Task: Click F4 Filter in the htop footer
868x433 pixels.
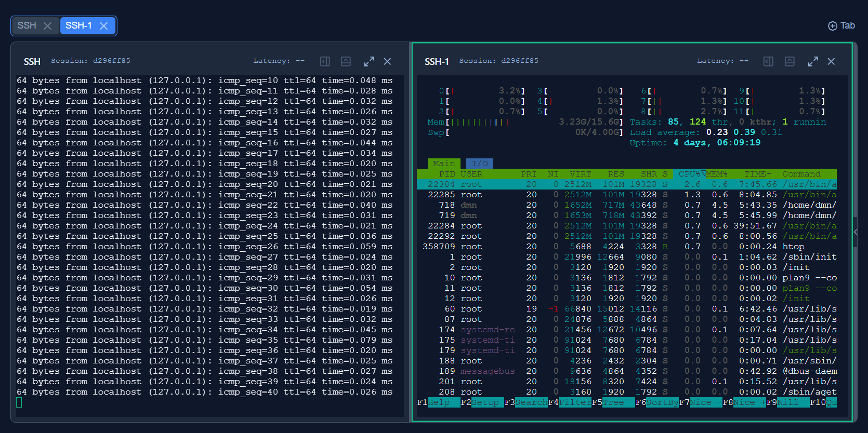Action: [569, 402]
